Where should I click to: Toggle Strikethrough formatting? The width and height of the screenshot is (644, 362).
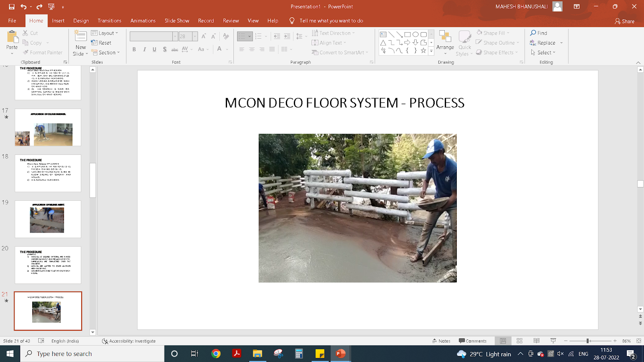pyautogui.click(x=175, y=49)
